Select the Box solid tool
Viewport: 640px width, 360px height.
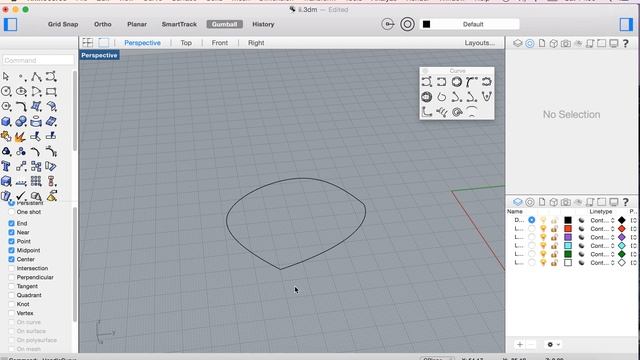[6, 121]
